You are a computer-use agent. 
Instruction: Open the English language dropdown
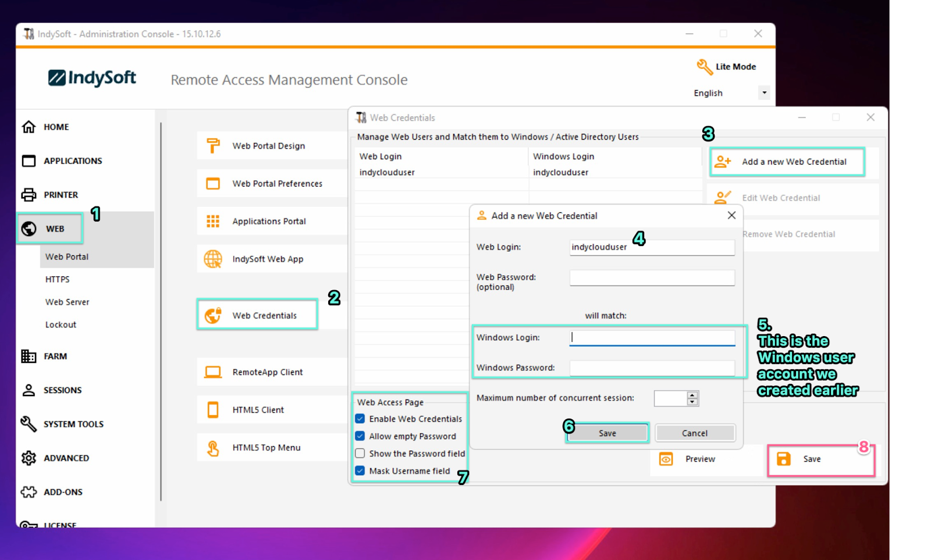pyautogui.click(x=764, y=93)
